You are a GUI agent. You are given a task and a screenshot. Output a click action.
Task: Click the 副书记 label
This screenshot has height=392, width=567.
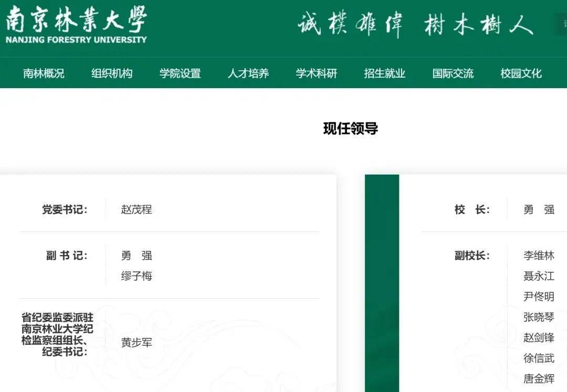click(67, 256)
